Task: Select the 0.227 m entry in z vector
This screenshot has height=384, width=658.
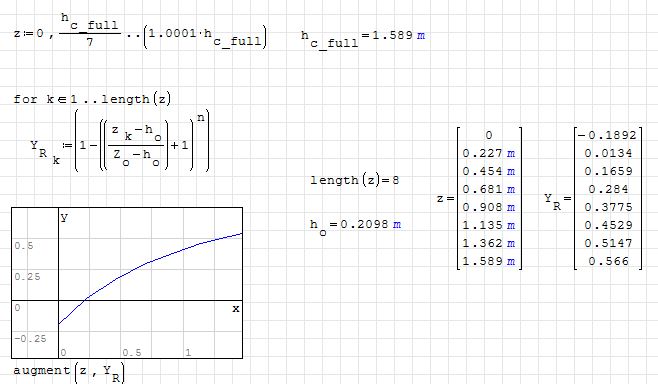Action: coord(488,154)
